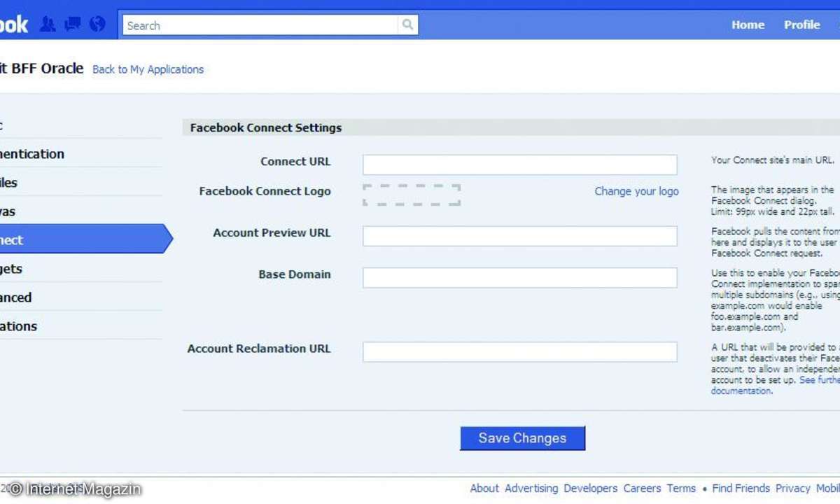The image size is (840, 504).
Task: Select the highlighted Connect sidebar tab
Action: 85,239
